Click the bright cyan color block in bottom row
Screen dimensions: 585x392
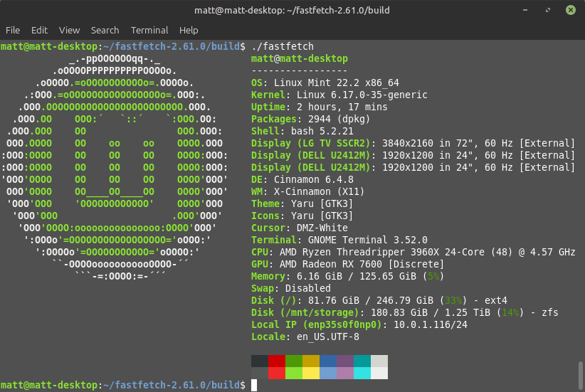point(362,373)
